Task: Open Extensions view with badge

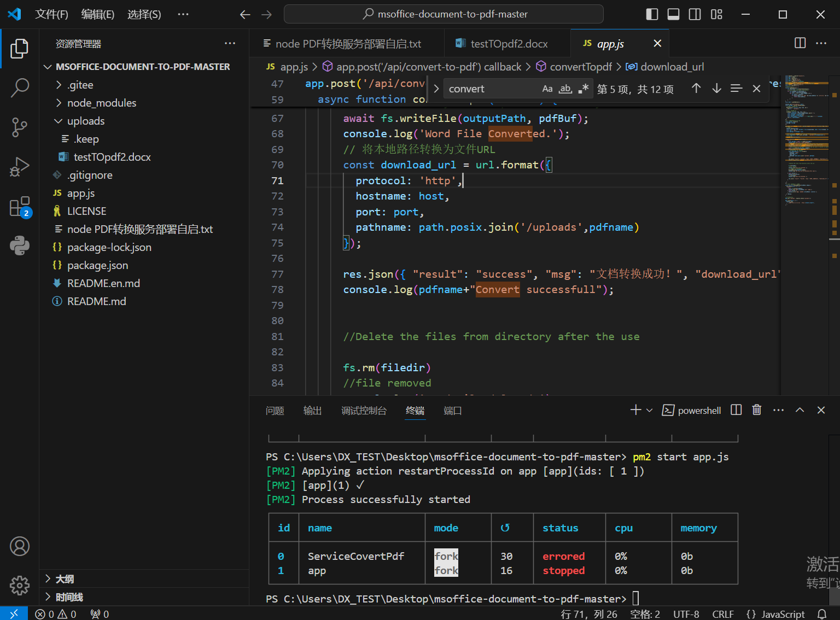Action: (20, 208)
